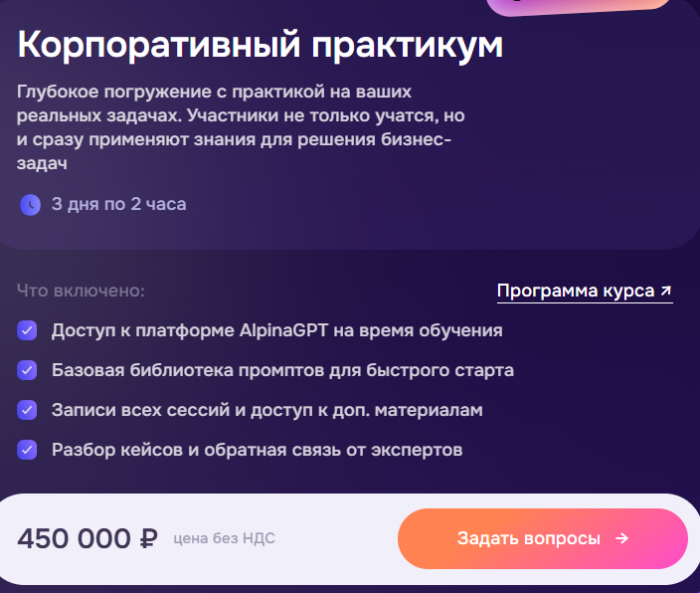
Task: Click the 'Глубокое погружение' description paragraph
Action: point(241,127)
